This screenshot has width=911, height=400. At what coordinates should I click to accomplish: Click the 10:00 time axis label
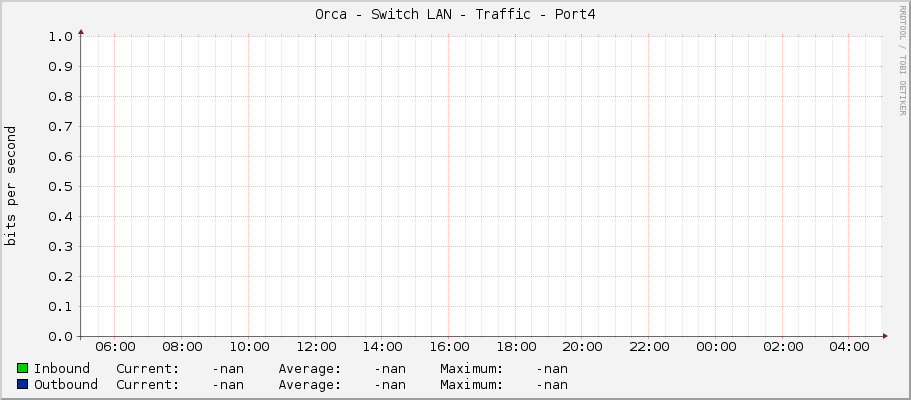[x=249, y=347]
